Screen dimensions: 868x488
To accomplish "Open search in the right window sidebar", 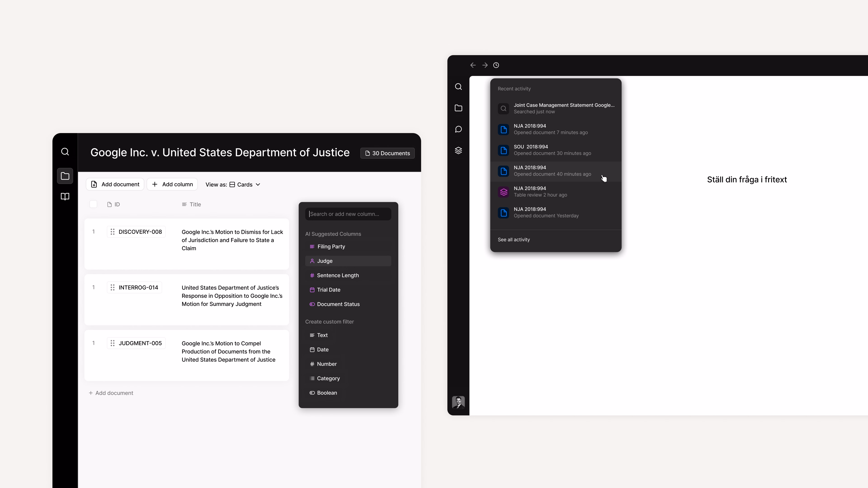I will (458, 87).
